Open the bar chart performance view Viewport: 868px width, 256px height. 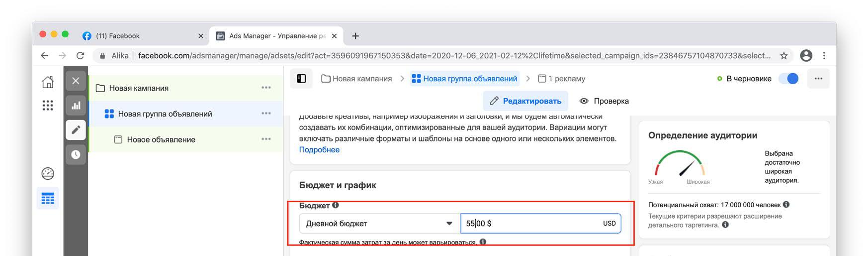point(76,105)
